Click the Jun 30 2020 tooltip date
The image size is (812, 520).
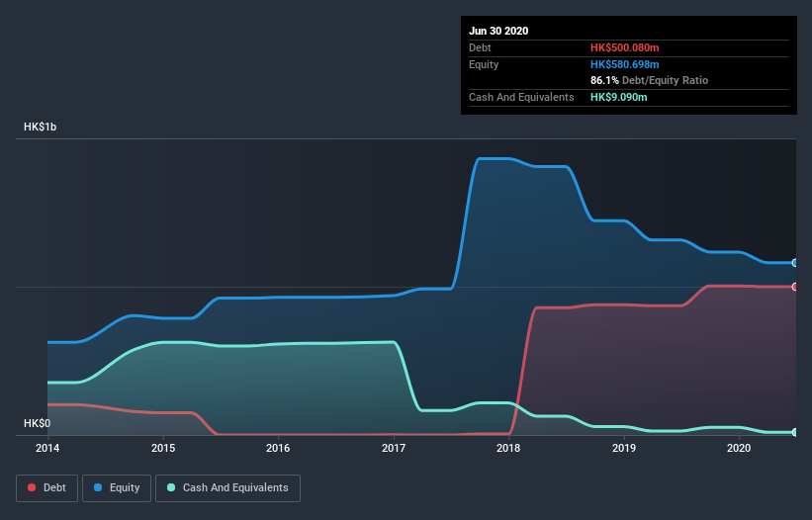tap(498, 31)
